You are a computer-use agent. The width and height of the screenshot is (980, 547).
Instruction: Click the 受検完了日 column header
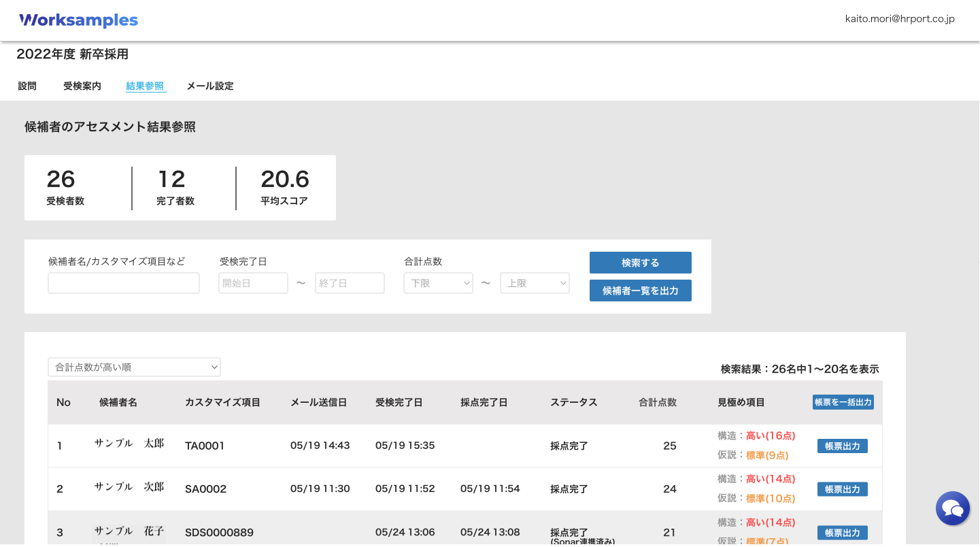399,403
